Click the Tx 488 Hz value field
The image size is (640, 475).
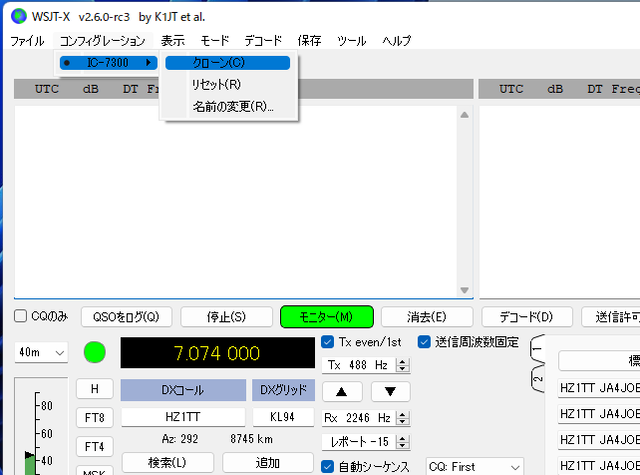(360, 365)
